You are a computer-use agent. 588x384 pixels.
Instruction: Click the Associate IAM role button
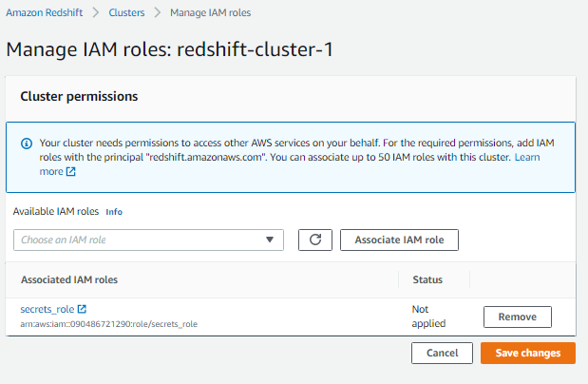coord(399,240)
